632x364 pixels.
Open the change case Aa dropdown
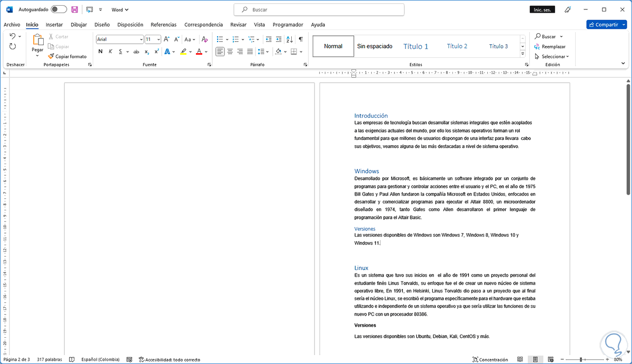pos(190,39)
